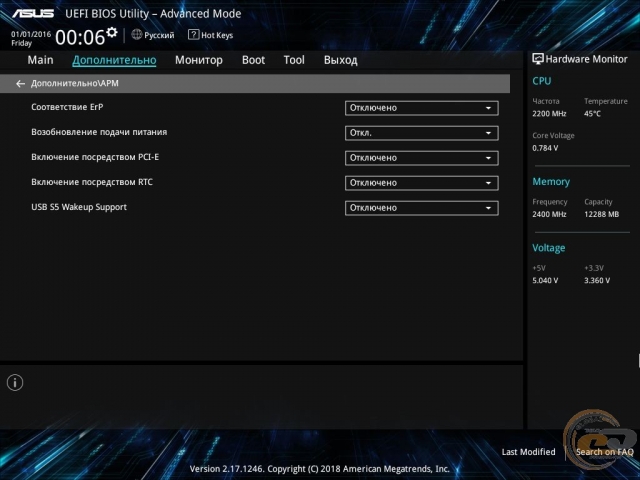Click the 2200 MHz CPU frequency value
This screenshot has width=640, height=480.
[x=549, y=114]
